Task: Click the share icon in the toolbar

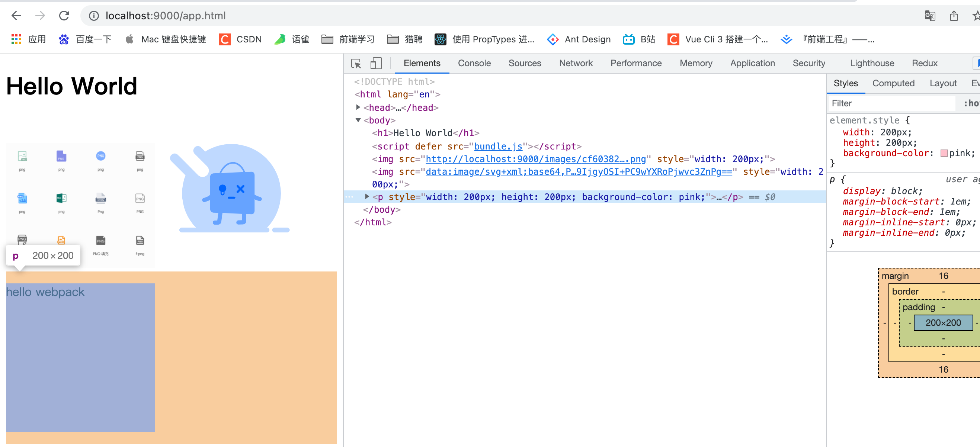Action: pyautogui.click(x=953, y=16)
